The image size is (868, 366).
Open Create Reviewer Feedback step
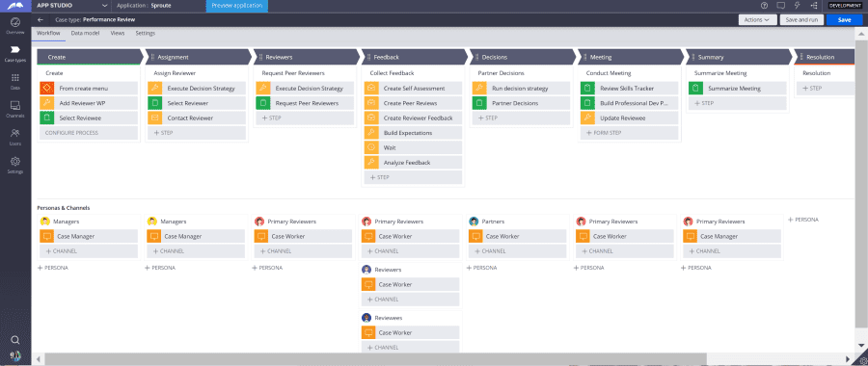pyautogui.click(x=413, y=118)
